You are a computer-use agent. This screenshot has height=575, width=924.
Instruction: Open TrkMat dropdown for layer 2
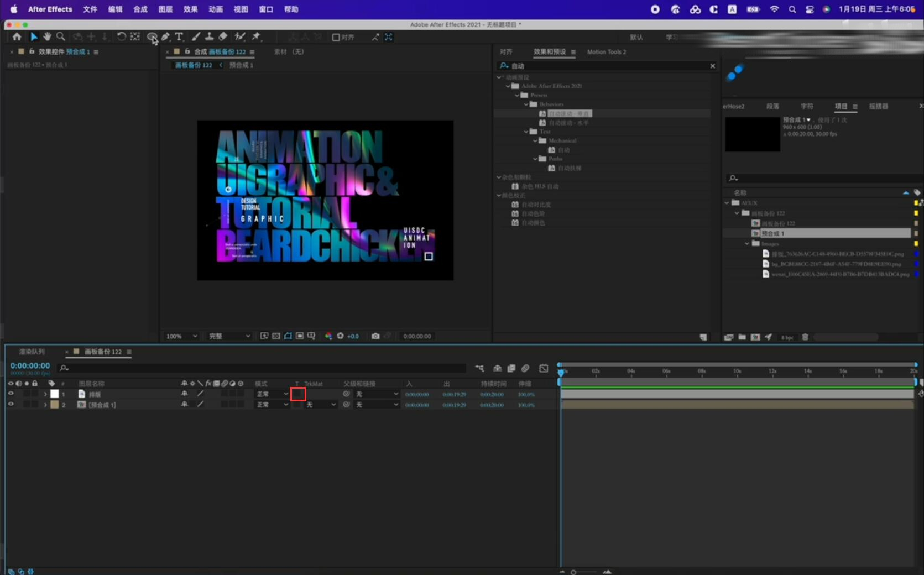point(321,405)
